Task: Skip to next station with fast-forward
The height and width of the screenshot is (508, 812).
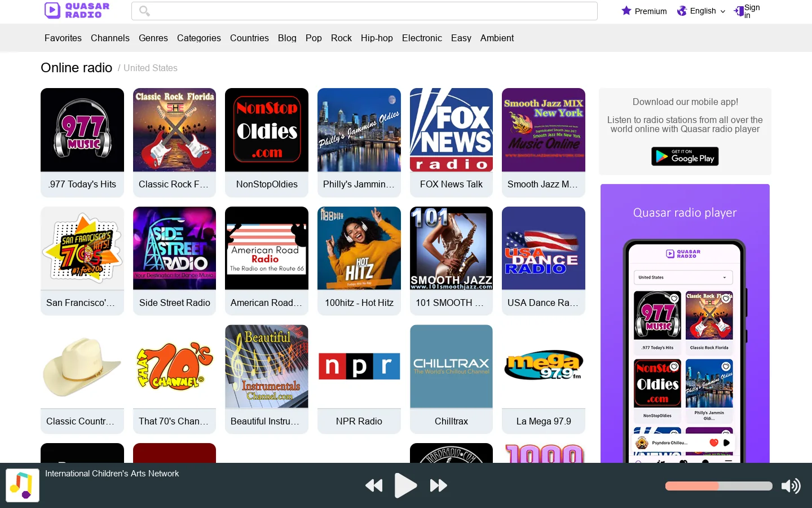Action: 438,485
